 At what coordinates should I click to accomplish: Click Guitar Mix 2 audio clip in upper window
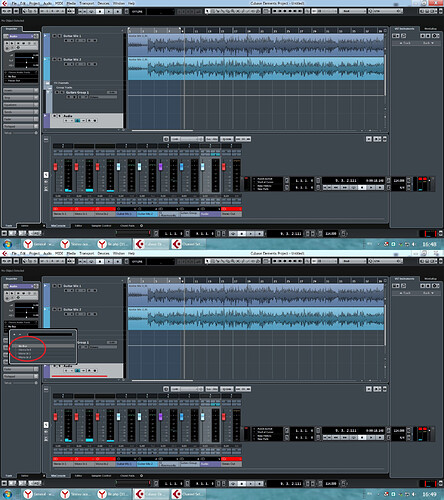pos(256,68)
